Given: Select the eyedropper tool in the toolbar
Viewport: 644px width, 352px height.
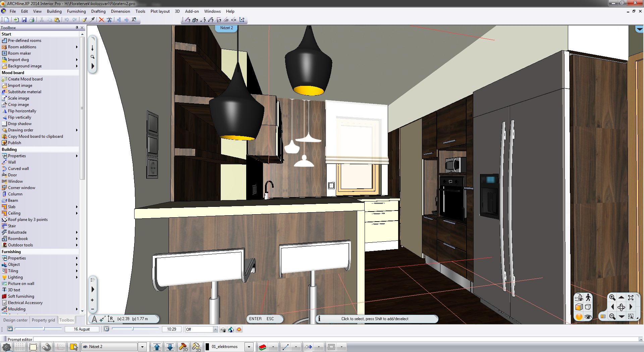Looking at the screenshot, I should point(92,20).
